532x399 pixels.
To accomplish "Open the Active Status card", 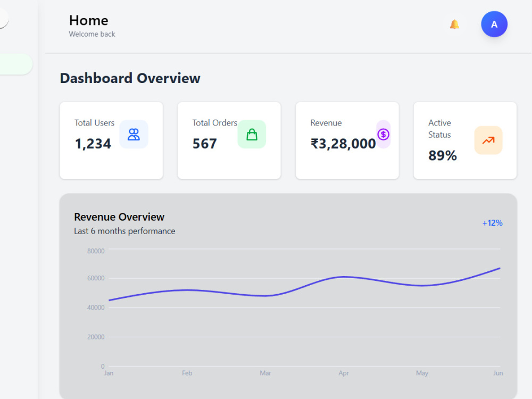I will point(465,140).
